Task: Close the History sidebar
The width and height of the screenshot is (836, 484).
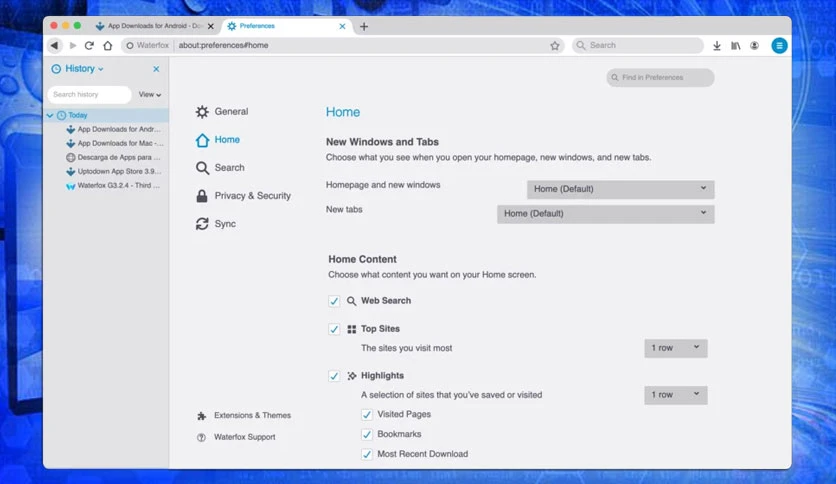Action: tap(156, 69)
